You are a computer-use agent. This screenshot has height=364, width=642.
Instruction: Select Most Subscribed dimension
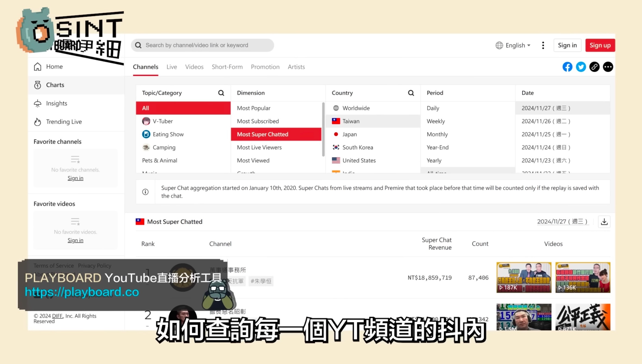tap(276, 121)
